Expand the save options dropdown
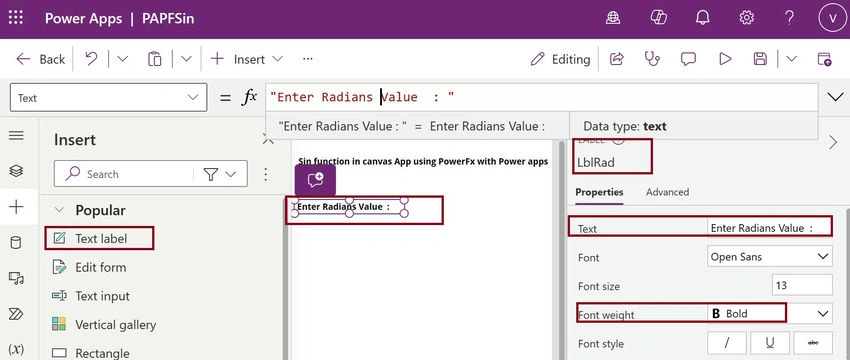This screenshot has height=360, width=850. pyautogui.click(x=791, y=59)
